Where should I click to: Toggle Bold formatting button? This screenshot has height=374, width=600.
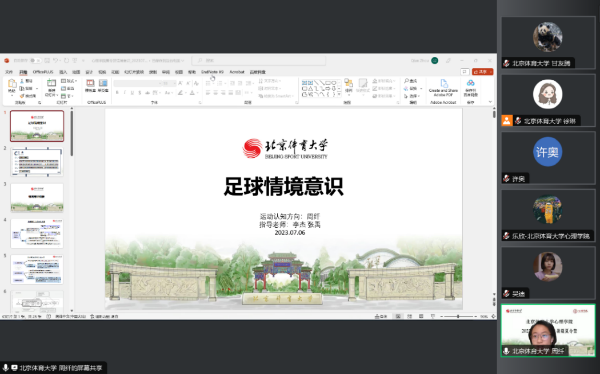click(x=117, y=93)
